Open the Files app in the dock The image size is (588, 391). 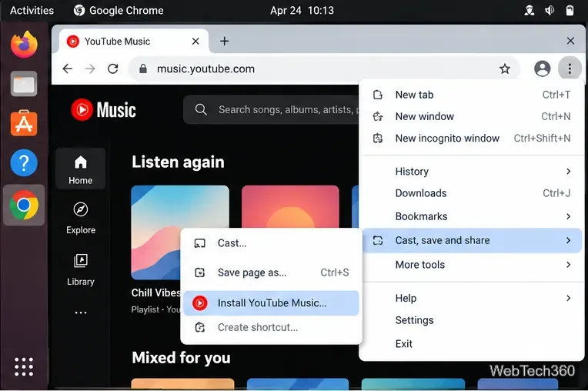point(24,84)
